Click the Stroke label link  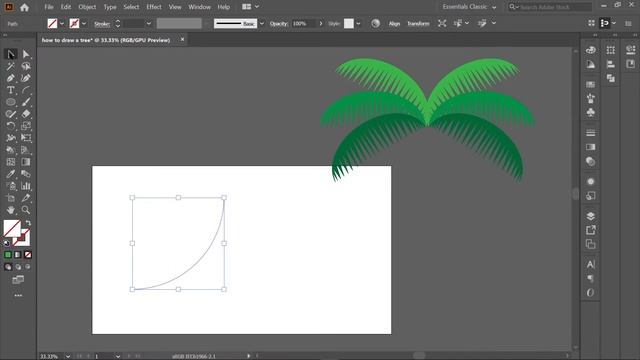(x=102, y=24)
